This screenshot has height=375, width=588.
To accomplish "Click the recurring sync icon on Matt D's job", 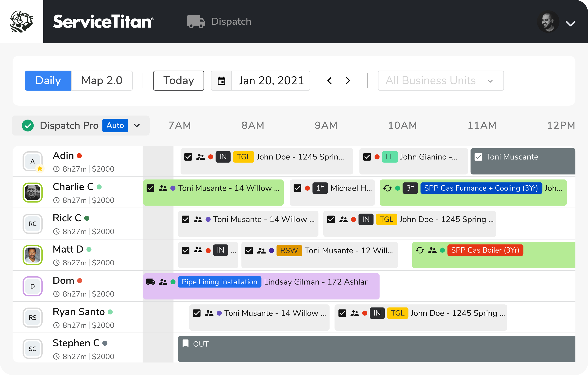I will (x=420, y=250).
